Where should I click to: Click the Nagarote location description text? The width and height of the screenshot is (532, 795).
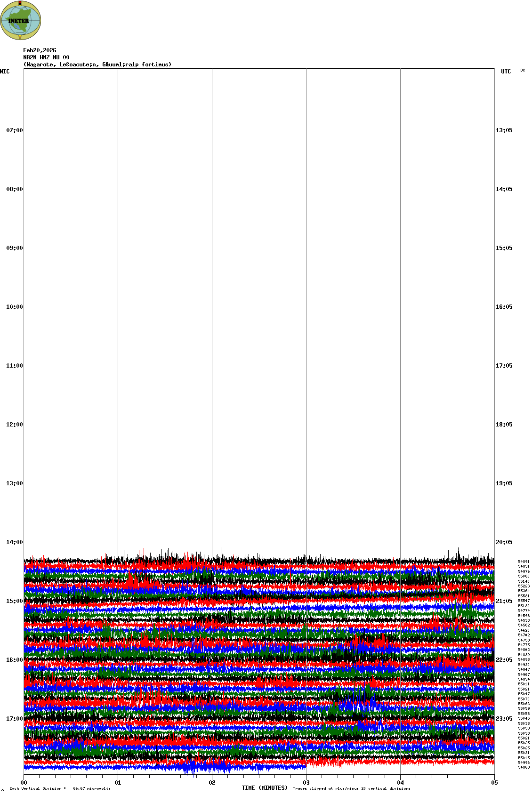(97, 64)
